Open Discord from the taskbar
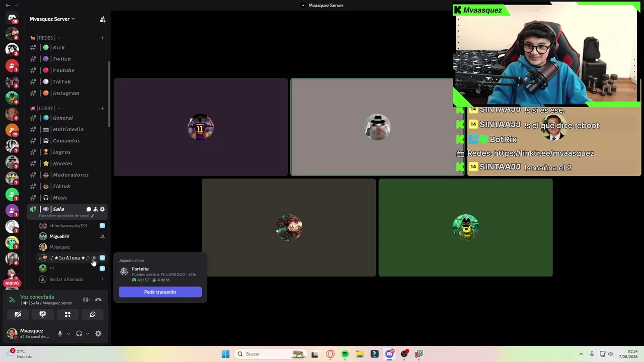 (389, 354)
